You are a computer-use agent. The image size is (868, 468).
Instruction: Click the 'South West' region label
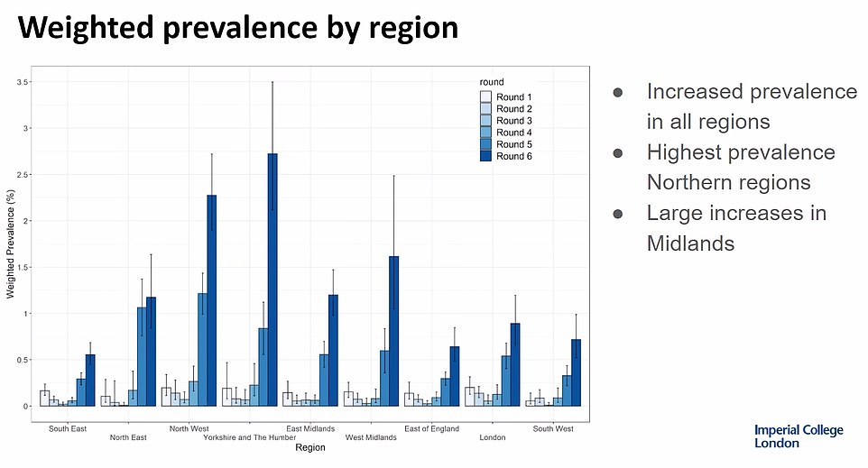click(x=553, y=428)
